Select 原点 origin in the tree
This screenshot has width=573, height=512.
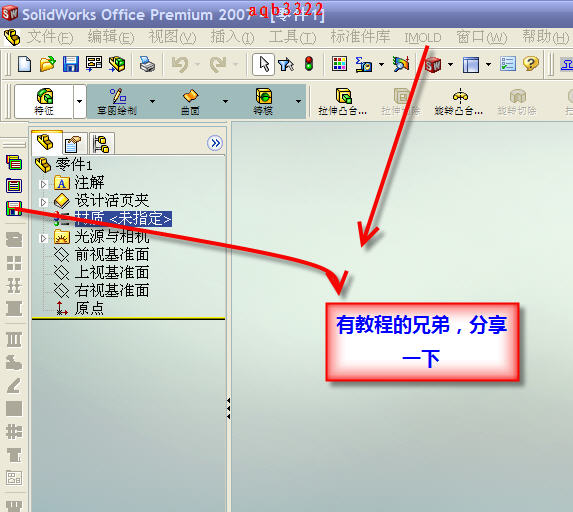click(89, 308)
